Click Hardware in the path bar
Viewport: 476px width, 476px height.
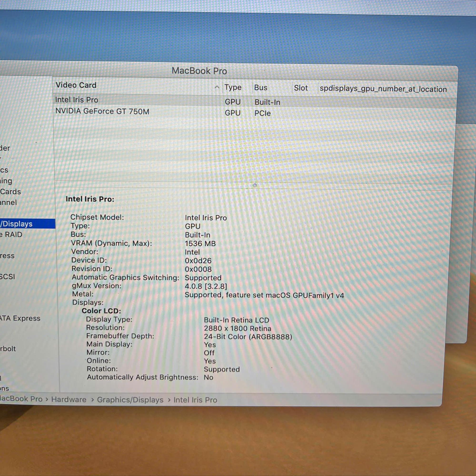69,399
